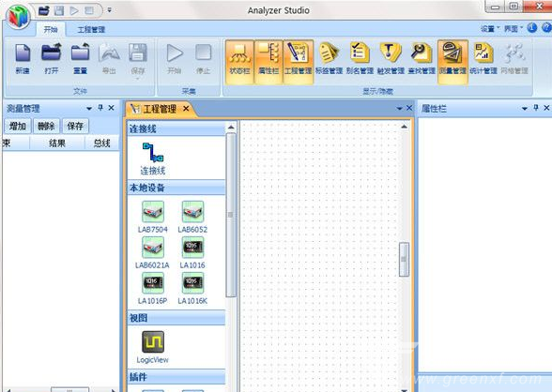Toggle the 查找管理 search manager panel
This screenshot has height=392, width=552.
422,59
